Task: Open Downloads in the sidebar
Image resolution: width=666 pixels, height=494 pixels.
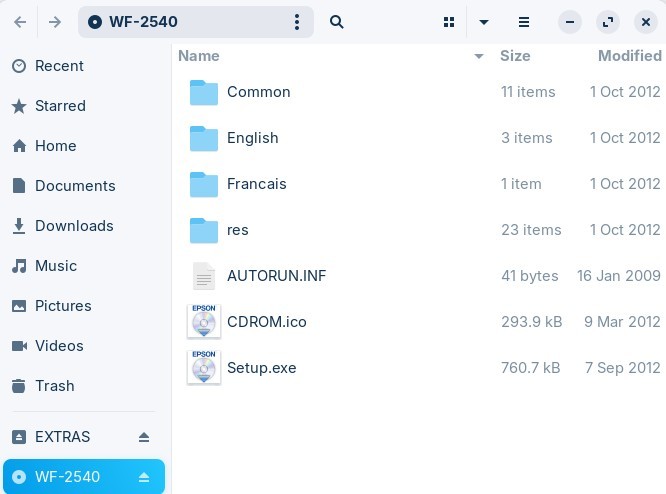Action: (x=86, y=226)
